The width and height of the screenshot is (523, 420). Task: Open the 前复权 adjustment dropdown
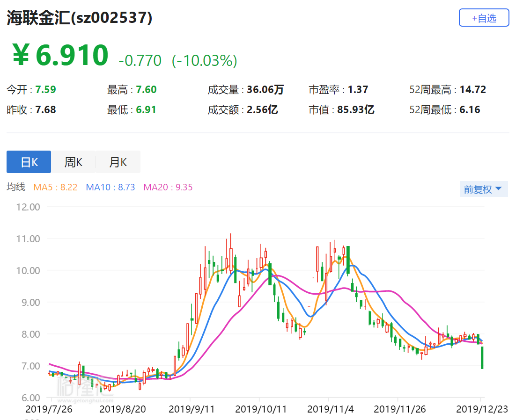pyautogui.click(x=484, y=189)
